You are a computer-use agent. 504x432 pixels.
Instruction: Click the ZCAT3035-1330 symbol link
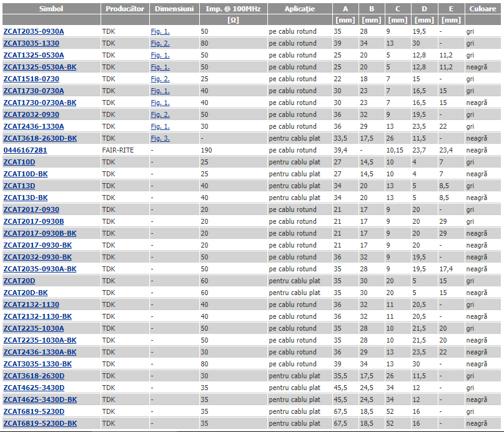(x=31, y=43)
